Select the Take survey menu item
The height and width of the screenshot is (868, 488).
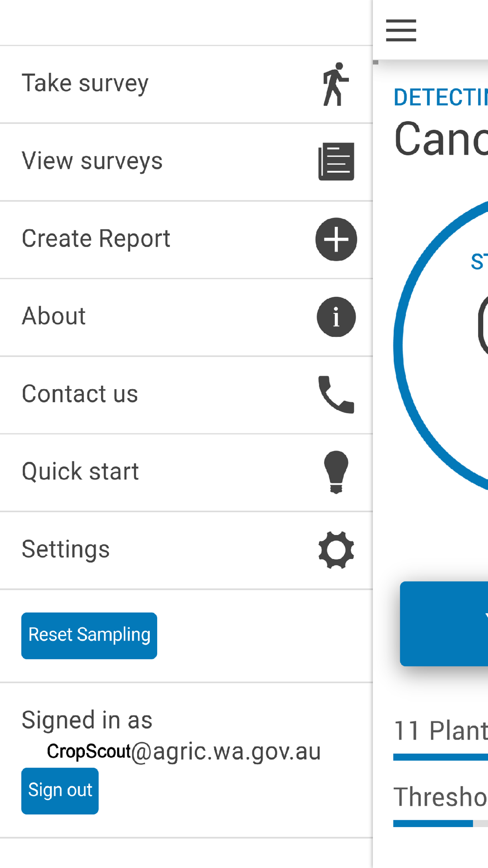[x=85, y=83]
